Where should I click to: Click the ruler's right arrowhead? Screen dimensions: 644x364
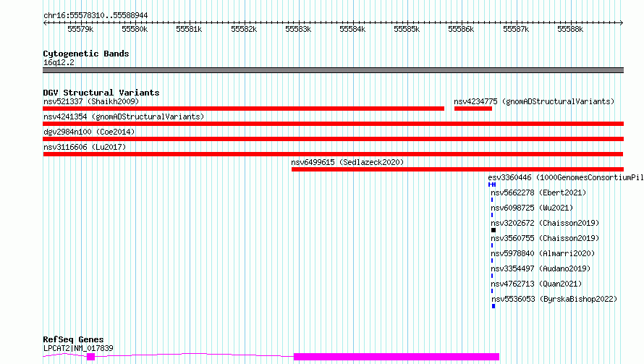pyautogui.click(x=622, y=23)
